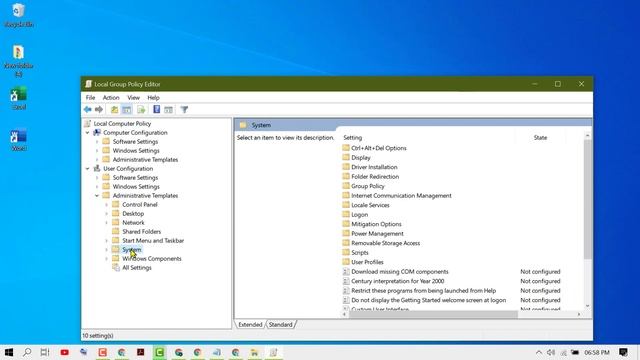
Task: Click the taskbar clock showing 06:58 PM
Action: tap(597, 352)
